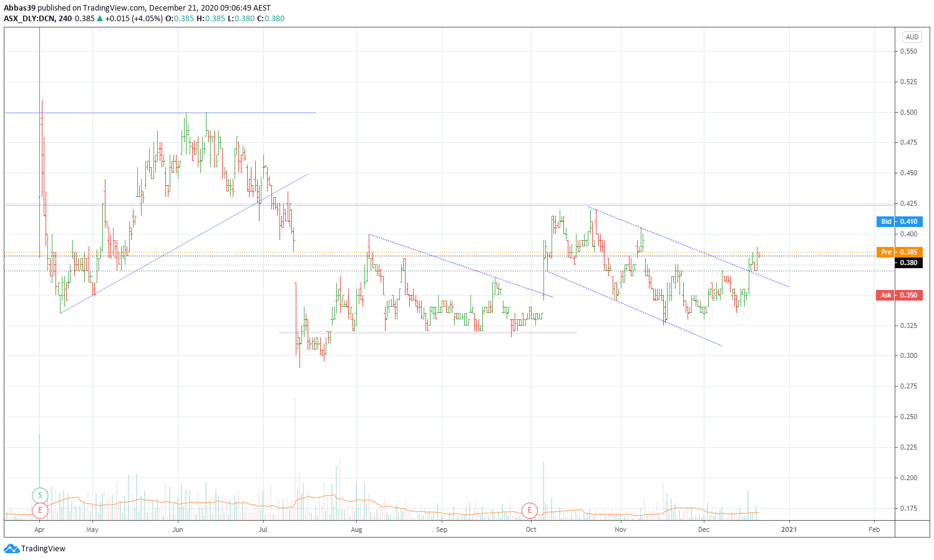Select the horizontal line at 0.500

click(x=160, y=112)
